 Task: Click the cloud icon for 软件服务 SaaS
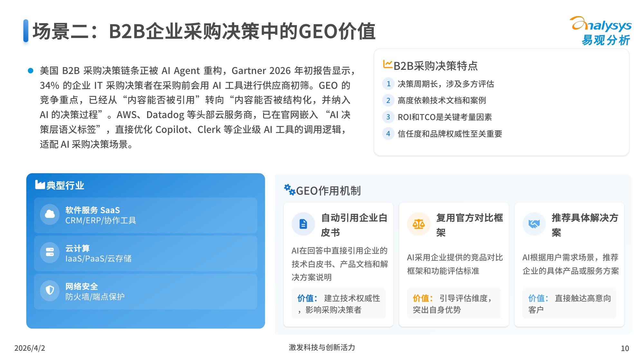coord(50,214)
